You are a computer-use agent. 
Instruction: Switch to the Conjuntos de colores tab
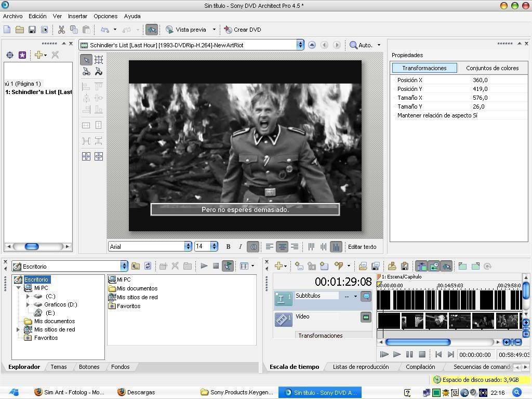point(492,68)
